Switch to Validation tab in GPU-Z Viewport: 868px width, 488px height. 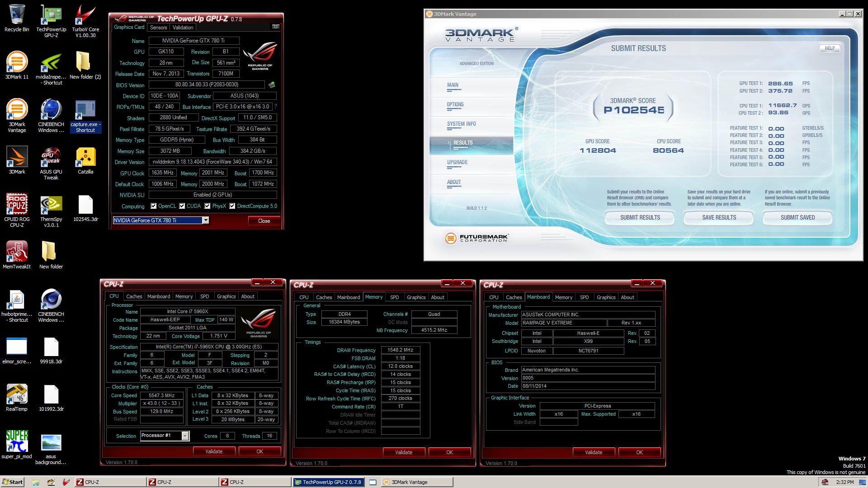tap(183, 28)
